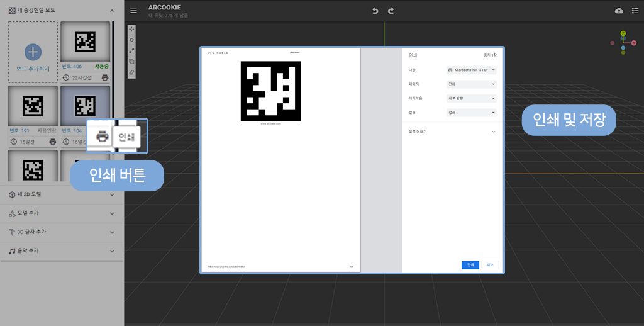Image resolution: width=644 pixels, height=326 pixels.
Task: Click the plus icon to add board
Action: (x=33, y=52)
